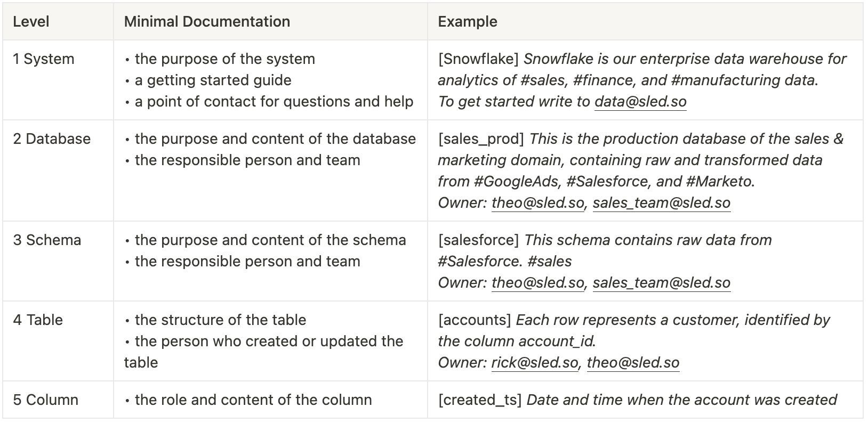Screen dimensions: 868x423
Task: Click theo@sled.so link in Table row
Action: coord(633,362)
